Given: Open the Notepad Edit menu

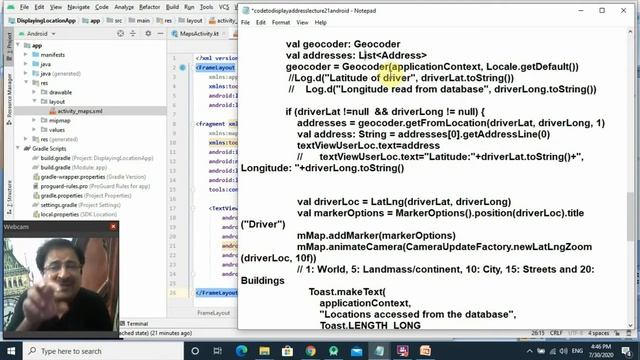Looking at the screenshot, I should [x=260, y=22].
